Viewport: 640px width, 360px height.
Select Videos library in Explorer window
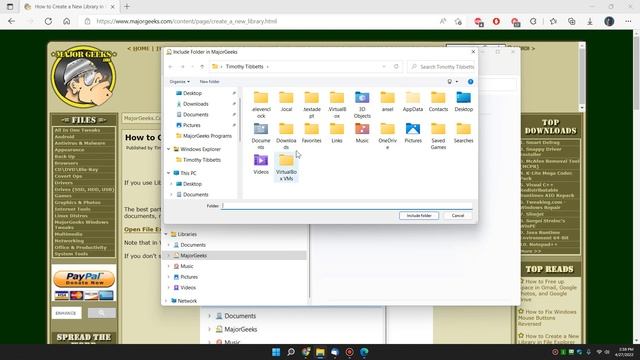click(x=184, y=288)
